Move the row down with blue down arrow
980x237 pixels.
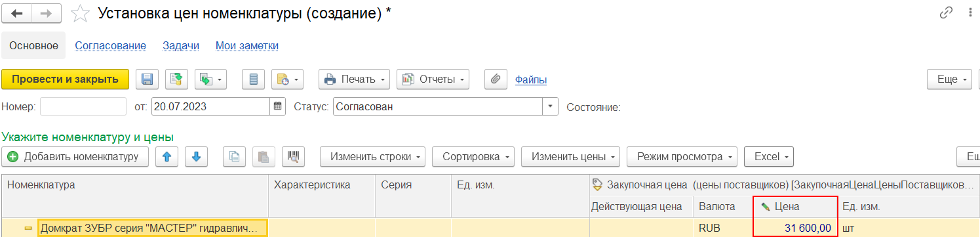[x=196, y=157]
